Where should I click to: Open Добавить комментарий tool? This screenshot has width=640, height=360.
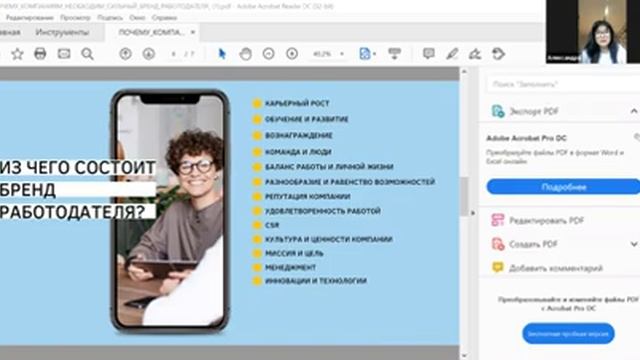coord(556,268)
